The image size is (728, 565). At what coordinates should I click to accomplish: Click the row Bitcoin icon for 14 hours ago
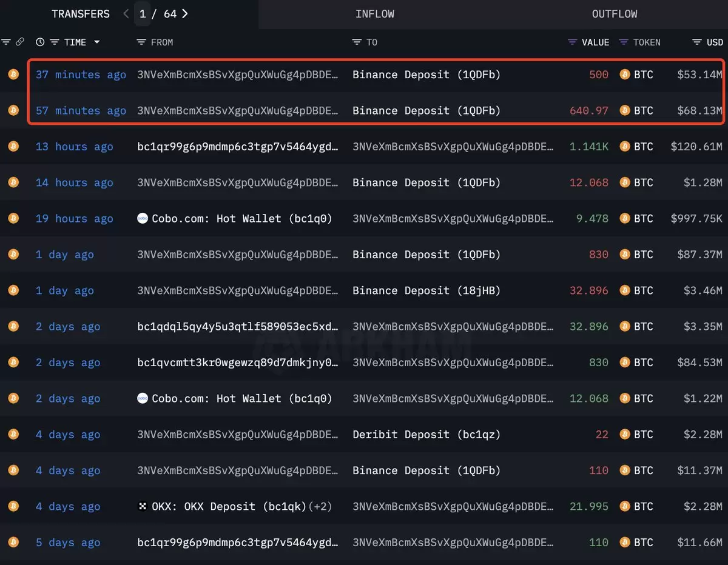[x=13, y=182]
